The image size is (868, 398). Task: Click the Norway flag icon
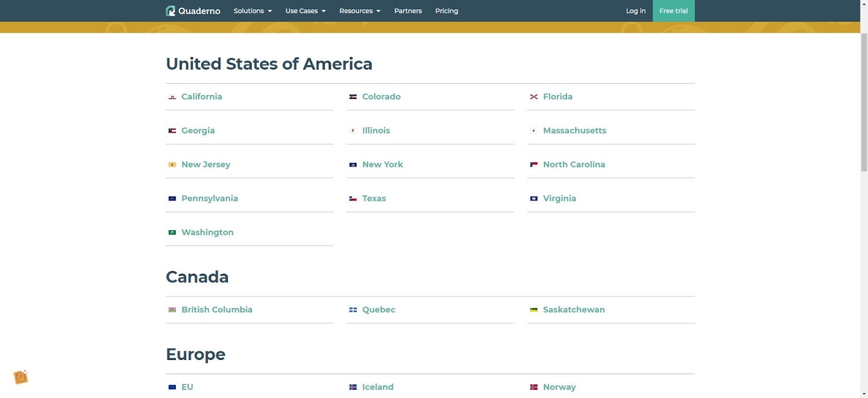(x=534, y=387)
